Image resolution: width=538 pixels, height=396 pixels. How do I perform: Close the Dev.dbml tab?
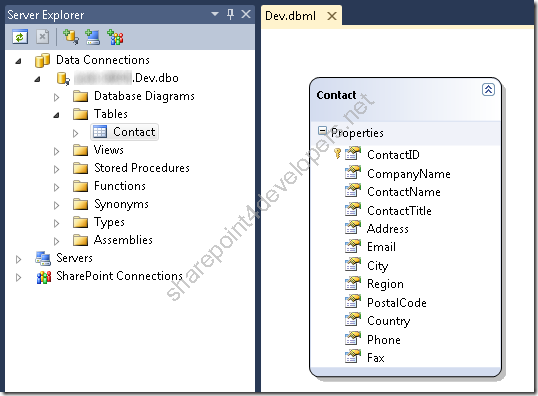pyautogui.click(x=332, y=16)
